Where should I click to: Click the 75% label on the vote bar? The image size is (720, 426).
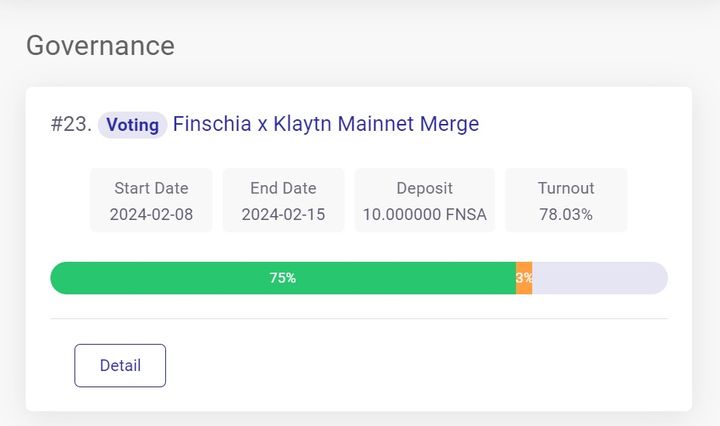click(283, 278)
